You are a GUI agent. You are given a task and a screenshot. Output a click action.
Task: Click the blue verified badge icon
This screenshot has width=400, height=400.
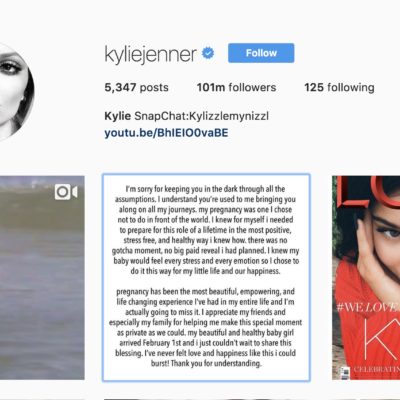208,53
